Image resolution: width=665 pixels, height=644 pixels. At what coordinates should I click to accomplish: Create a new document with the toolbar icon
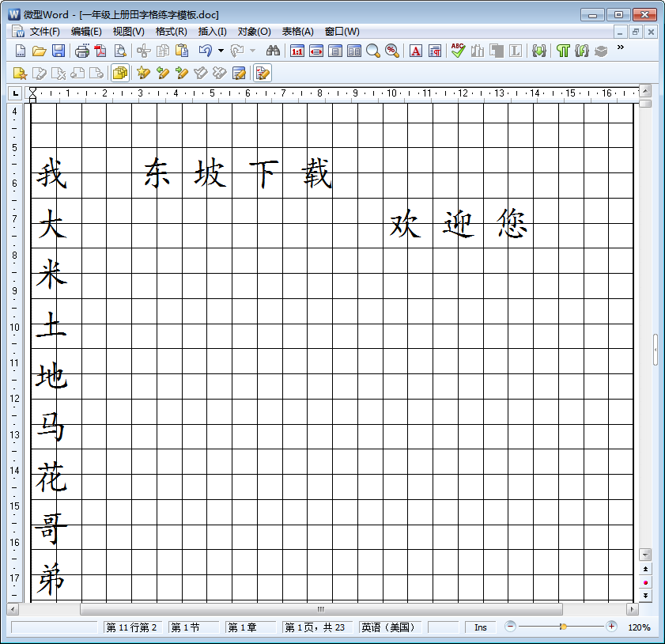[x=20, y=51]
